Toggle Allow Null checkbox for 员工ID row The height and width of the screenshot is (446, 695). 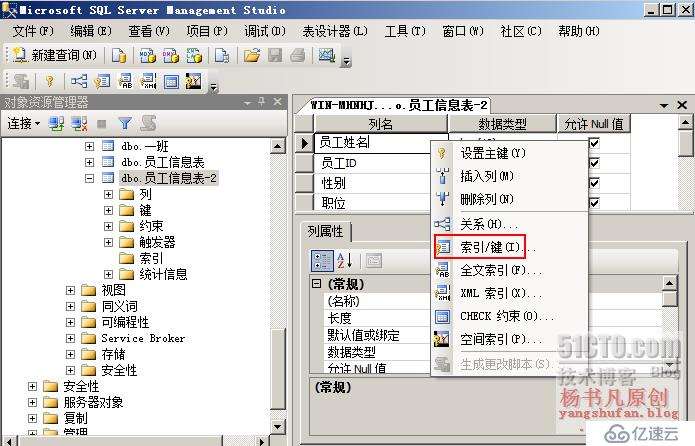click(594, 163)
